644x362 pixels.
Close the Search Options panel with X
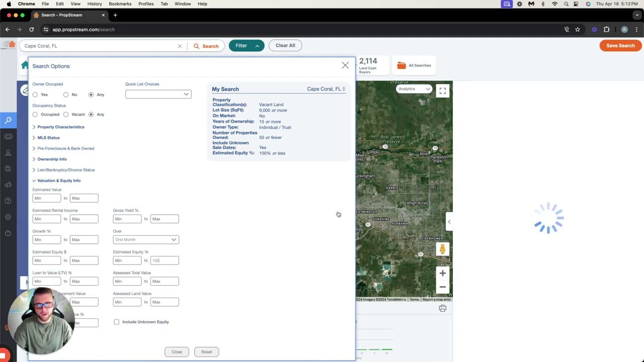(345, 65)
